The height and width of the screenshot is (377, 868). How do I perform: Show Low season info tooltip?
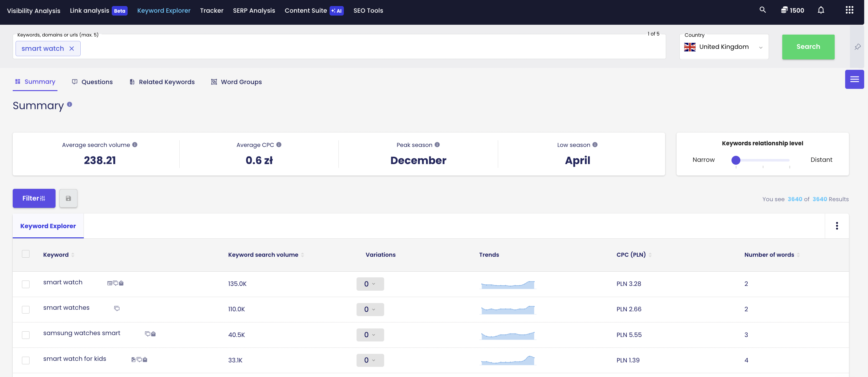[x=595, y=144]
